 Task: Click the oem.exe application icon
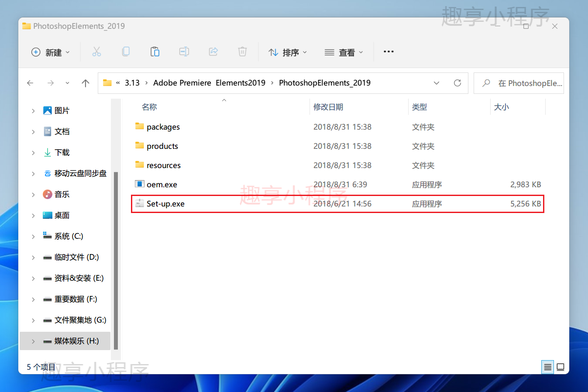[x=140, y=184]
